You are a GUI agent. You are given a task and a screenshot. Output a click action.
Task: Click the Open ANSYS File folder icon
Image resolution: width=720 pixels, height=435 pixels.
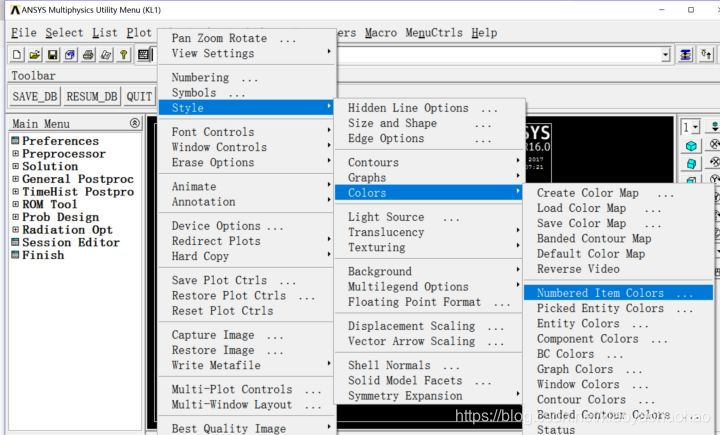click(x=34, y=55)
